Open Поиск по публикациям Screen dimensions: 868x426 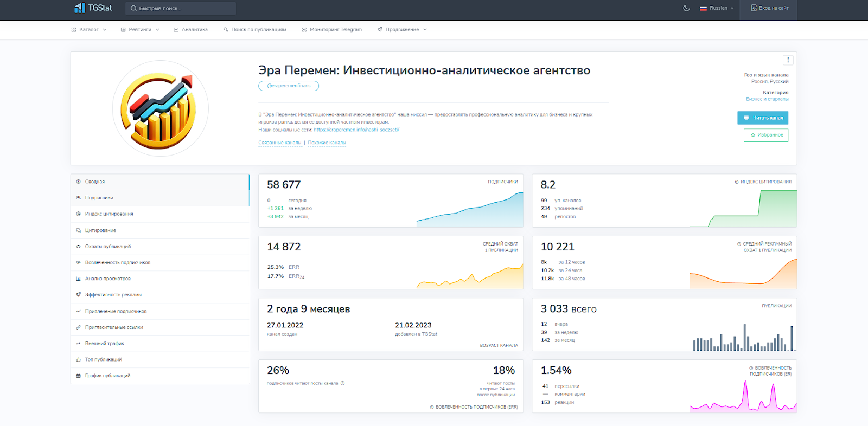click(254, 30)
